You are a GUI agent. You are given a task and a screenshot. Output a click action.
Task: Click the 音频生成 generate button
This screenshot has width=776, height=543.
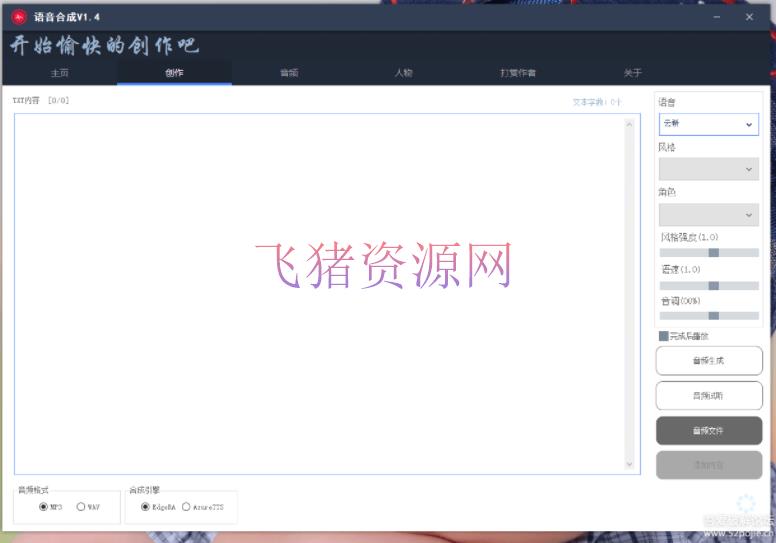click(709, 361)
